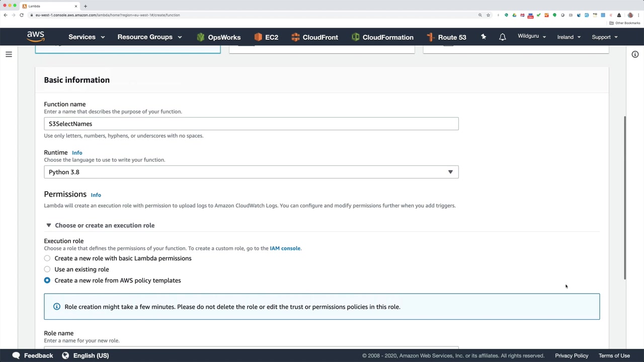Open the hamburger side navigation menu
Image resolution: width=644 pixels, height=362 pixels.
pos(9,54)
